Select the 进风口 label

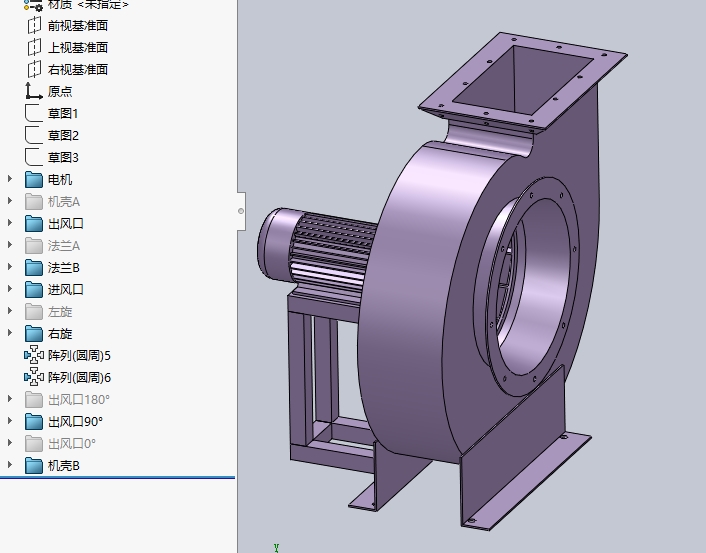[x=66, y=290]
